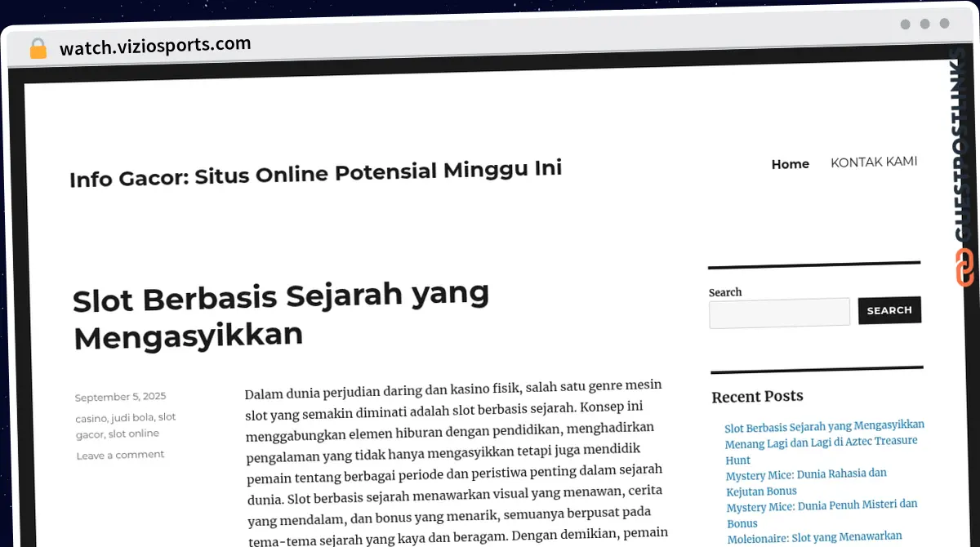Open the slot online category link
Image resolution: width=980 pixels, height=547 pixels.
click(134, 434)
